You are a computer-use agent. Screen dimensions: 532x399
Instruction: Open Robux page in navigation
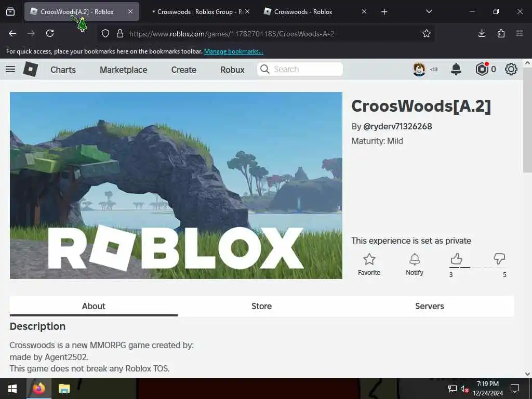tap(232, 70)
